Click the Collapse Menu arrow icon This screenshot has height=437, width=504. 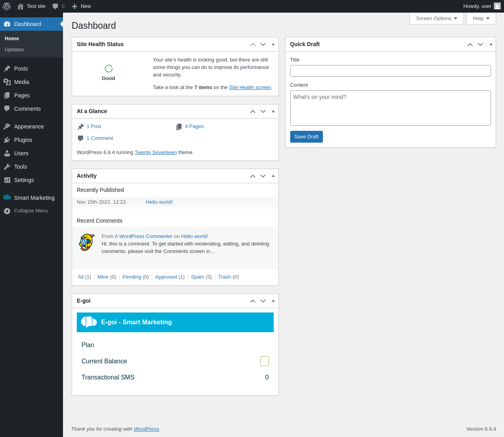(7, 211)
